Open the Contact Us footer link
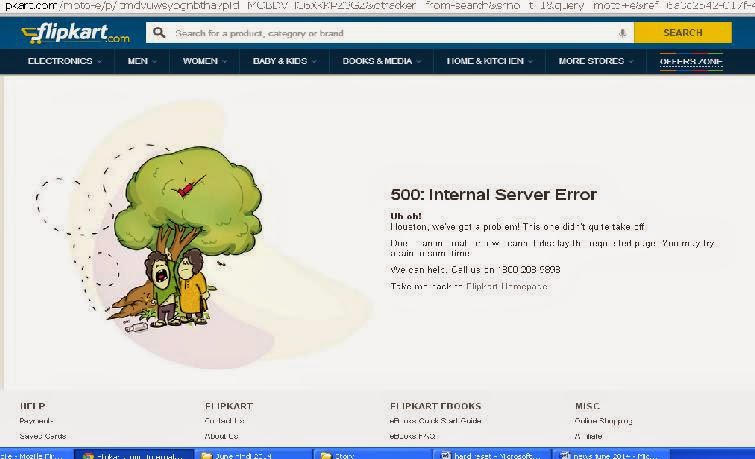This screenshot has height=459, width=755. point(224,420)
